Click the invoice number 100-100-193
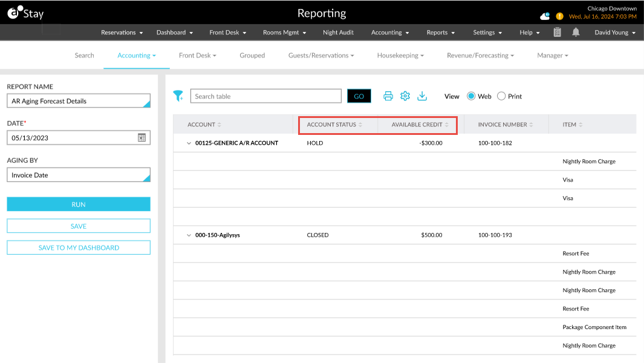The image size is (644, 363). (495, 235)
